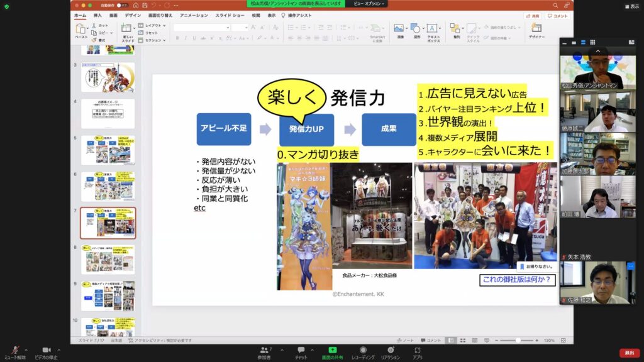This screenshot has width=644, height=362.
Task: Click the Zoom View button at top right
Action: (x=632, y=6)
